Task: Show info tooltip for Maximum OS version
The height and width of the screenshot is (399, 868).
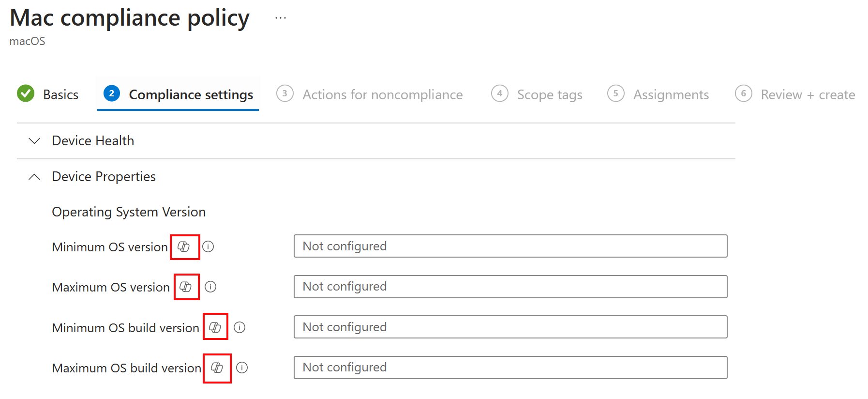Action: click(210, 287)
